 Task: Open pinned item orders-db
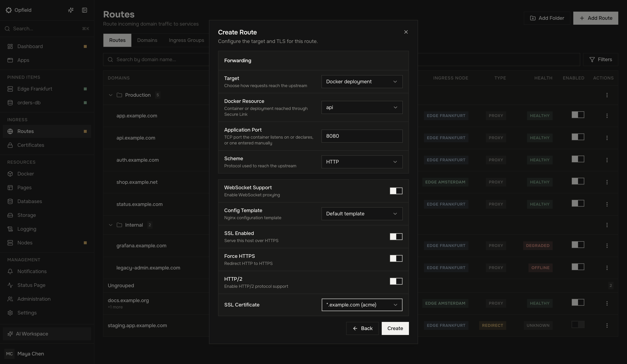click(x=47, y=103)
